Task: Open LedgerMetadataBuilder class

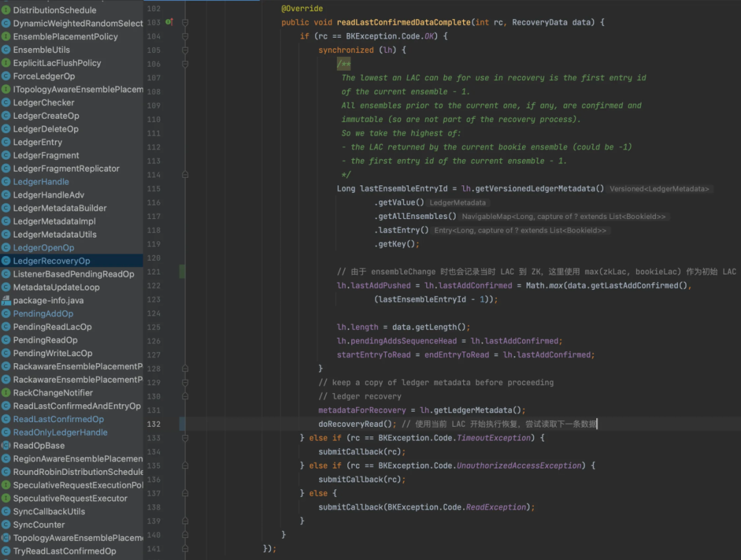Action: pos(60,208)
